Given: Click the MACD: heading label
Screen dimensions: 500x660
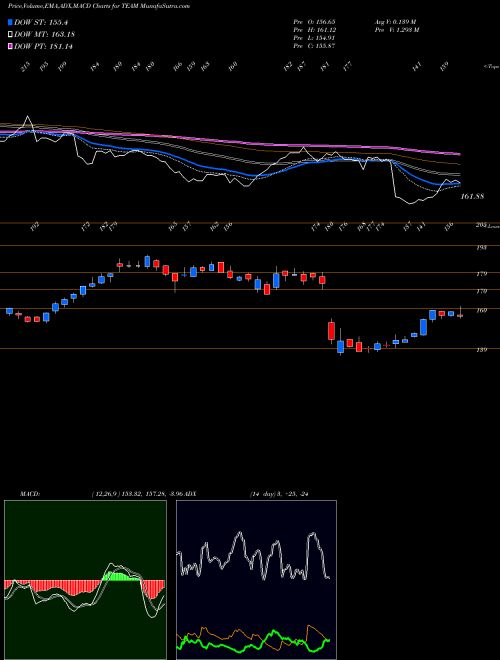Looking at the screenshot, I should pos(30,494).
